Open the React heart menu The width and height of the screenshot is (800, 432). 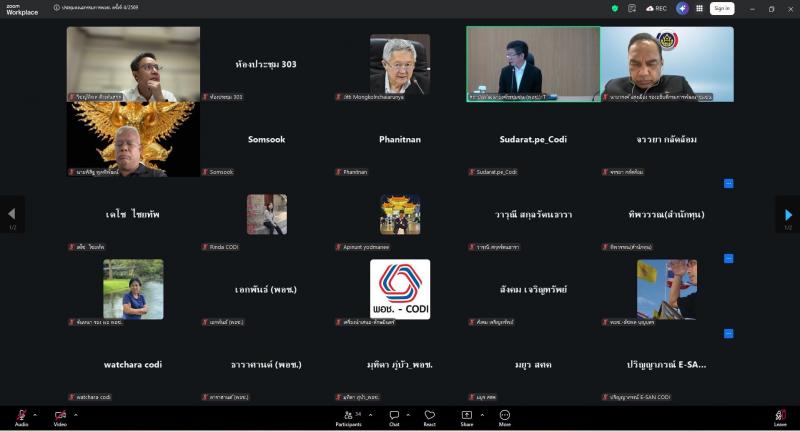[430, 418]
